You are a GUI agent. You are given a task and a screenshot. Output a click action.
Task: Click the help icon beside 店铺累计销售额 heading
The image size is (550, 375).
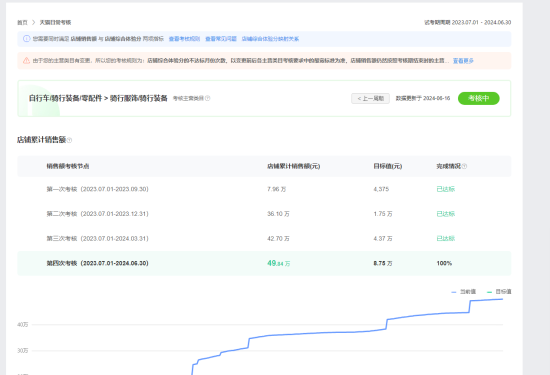[x=69, y=140]
